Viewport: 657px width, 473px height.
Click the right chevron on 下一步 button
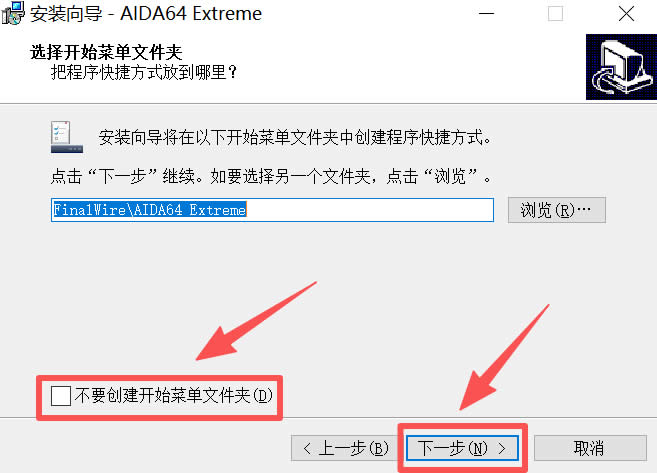pos(502,449)
